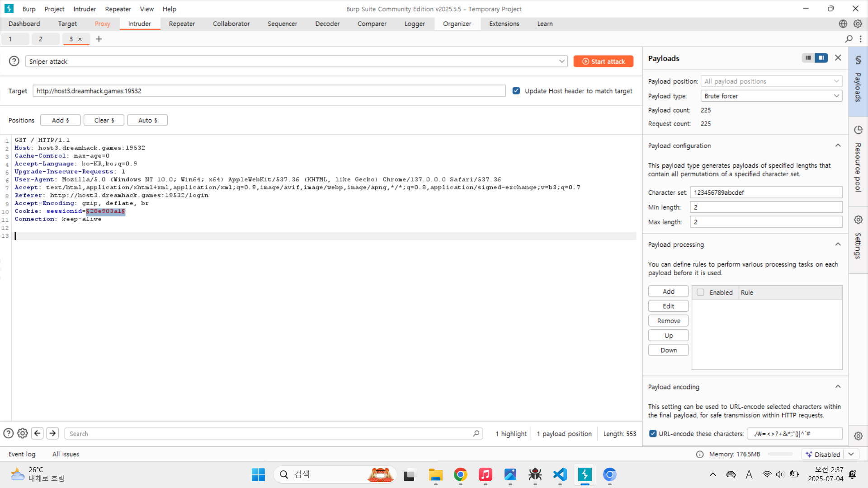The image size is (868, 488).
Task: Add a new Intruder tab with plus
Action: point(99,39)
